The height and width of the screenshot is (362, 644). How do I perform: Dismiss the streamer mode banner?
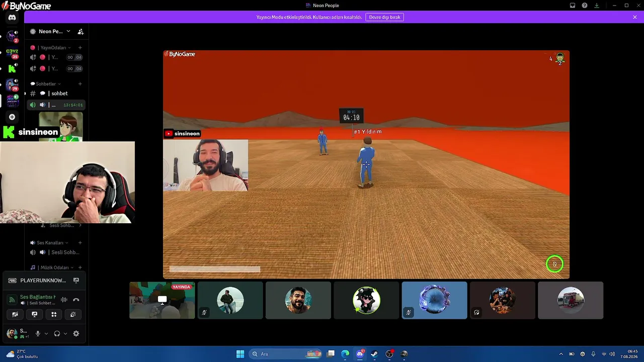[x=635, y=17]
